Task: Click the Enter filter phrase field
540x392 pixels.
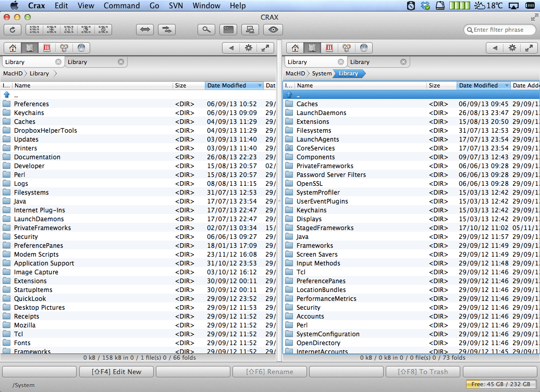Action: 500,30
